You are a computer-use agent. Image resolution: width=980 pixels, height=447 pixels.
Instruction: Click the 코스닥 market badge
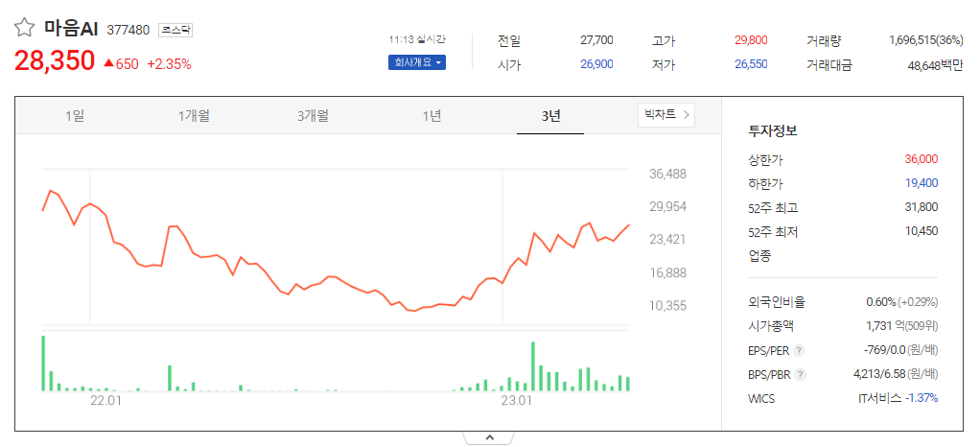175,30
